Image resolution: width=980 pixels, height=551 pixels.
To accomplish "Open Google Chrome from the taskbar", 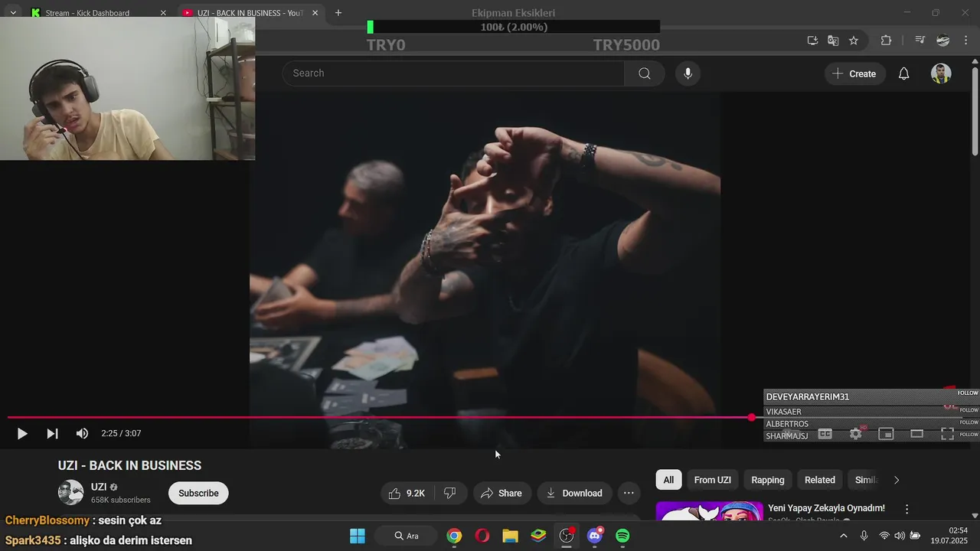I will (454, 536).
